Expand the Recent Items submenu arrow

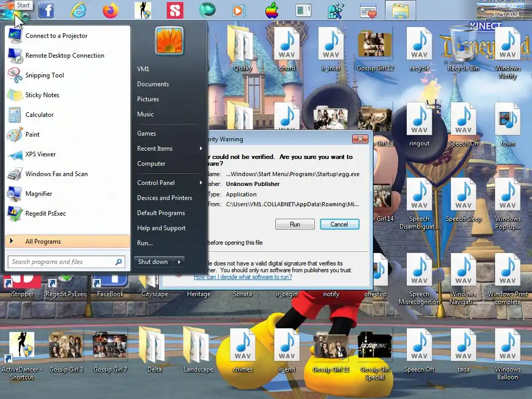[x=201, y=148]
